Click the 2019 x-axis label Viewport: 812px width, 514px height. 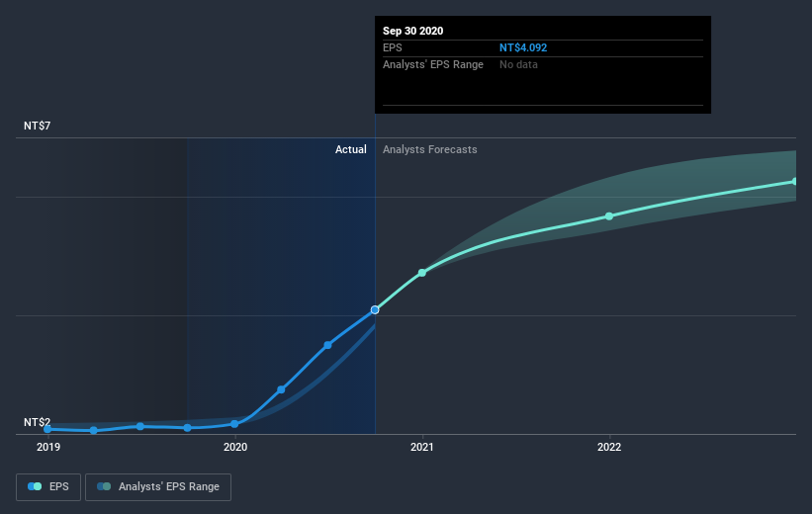click(48, 447)
